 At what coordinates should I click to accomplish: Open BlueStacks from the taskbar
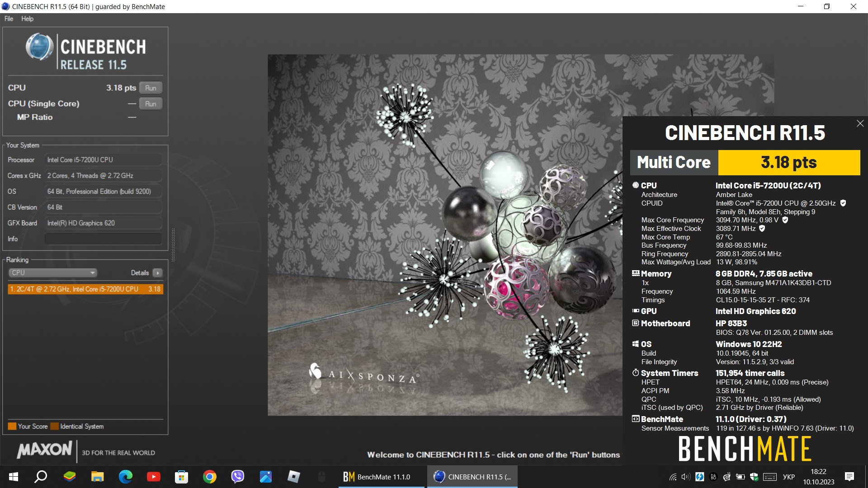point(70,477)
